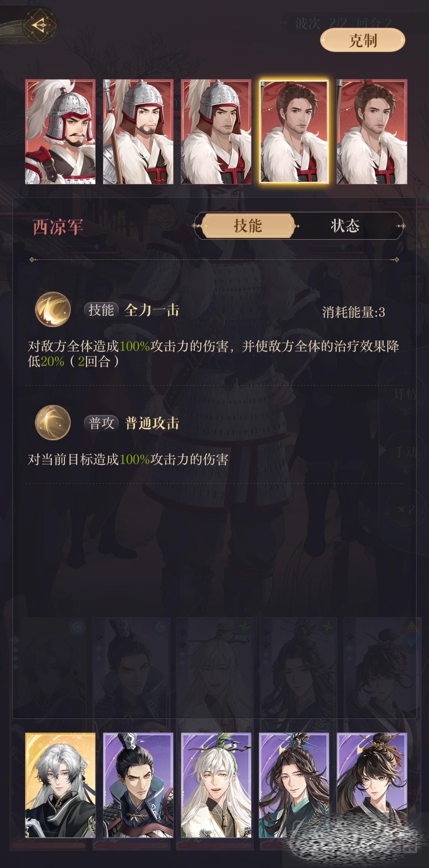
Task: Tap the 技能 label beside 全力一击
Action: pyautogui.click(x=101, y=310)
